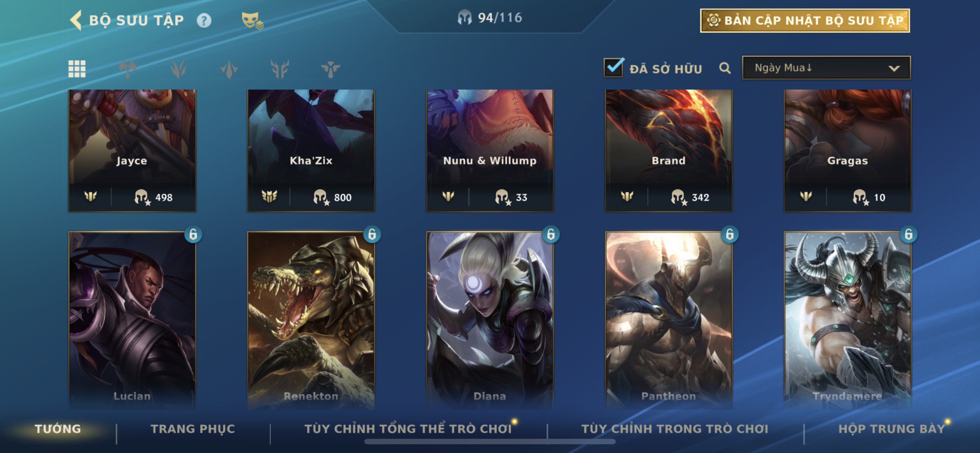
Task: Open the HỘP TRƯNG BÀY tab
Action: pos(892,429)
